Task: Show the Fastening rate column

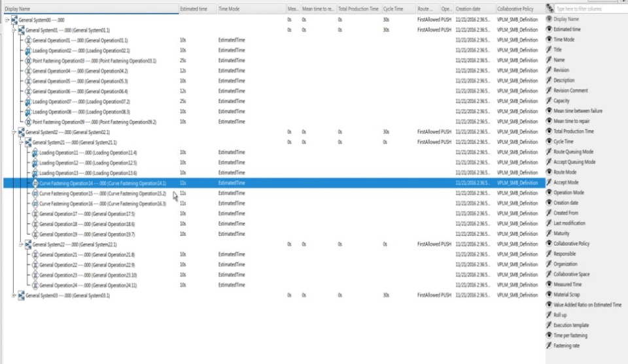Action: [x=549, y=346]
